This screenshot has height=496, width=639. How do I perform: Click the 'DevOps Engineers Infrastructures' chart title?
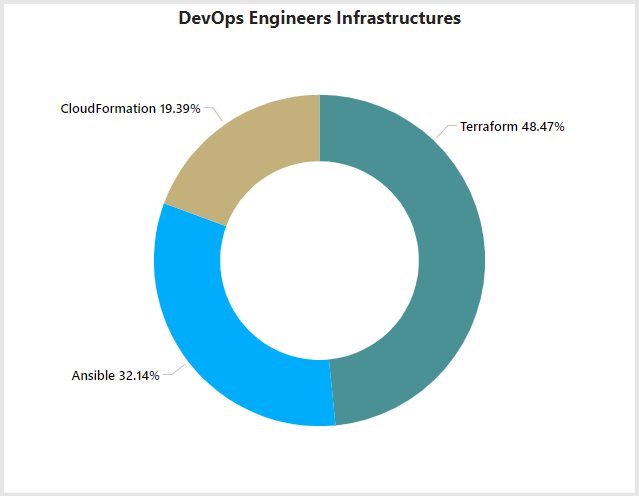tap(320, 18)
